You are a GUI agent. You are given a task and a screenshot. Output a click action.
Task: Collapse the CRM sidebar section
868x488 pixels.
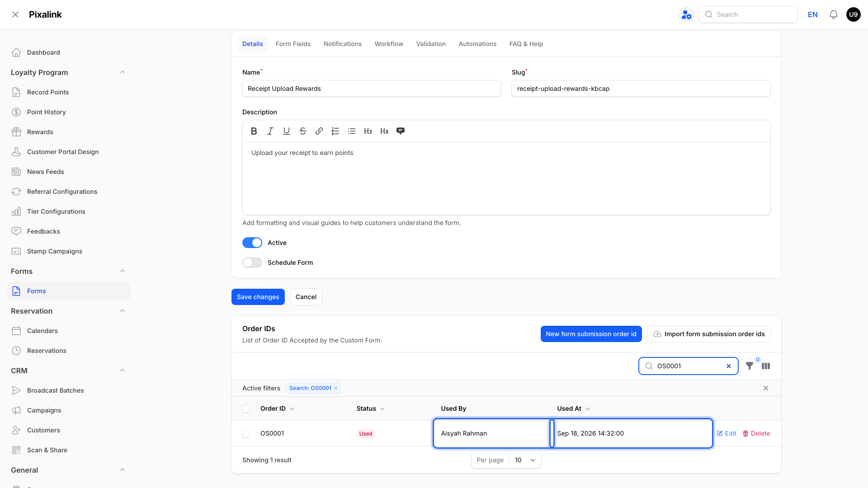[x=123, y=371]
